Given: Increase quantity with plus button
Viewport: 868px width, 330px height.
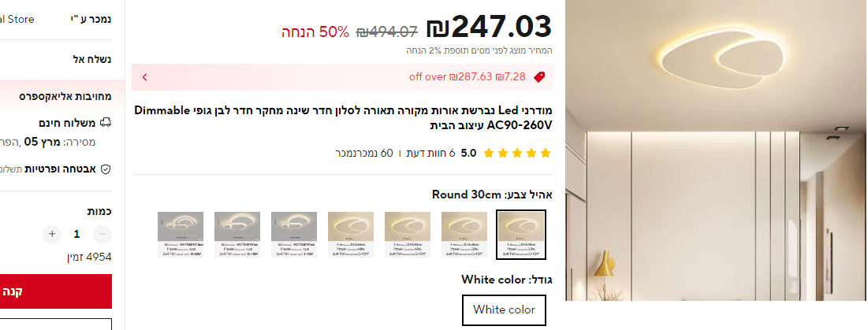Looking at the screenshot, I should pos(52,234).
